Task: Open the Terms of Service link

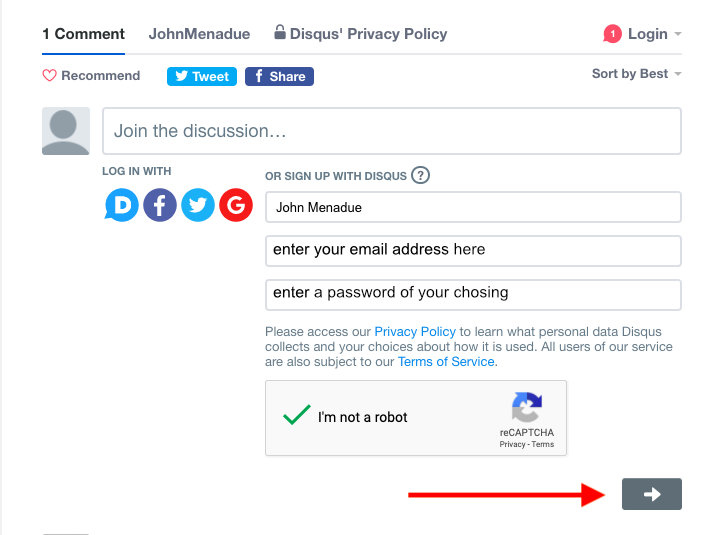Action: [x=446, y=362]
